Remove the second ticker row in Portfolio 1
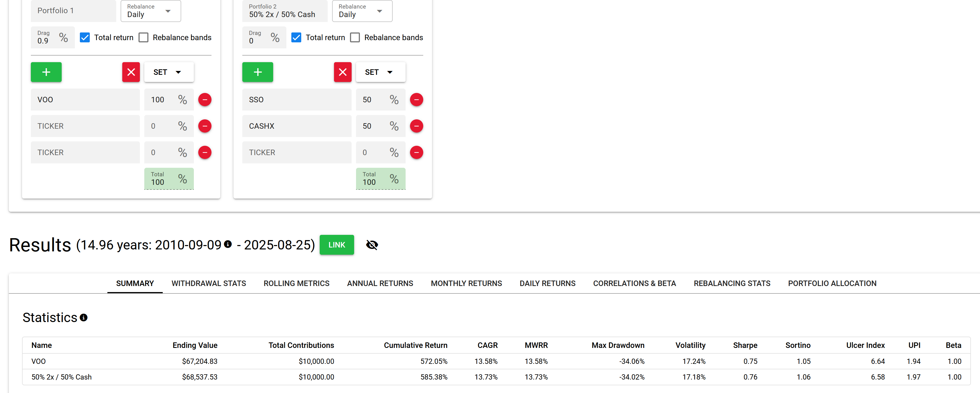This screenshot has height=393, width=980. 205,126
